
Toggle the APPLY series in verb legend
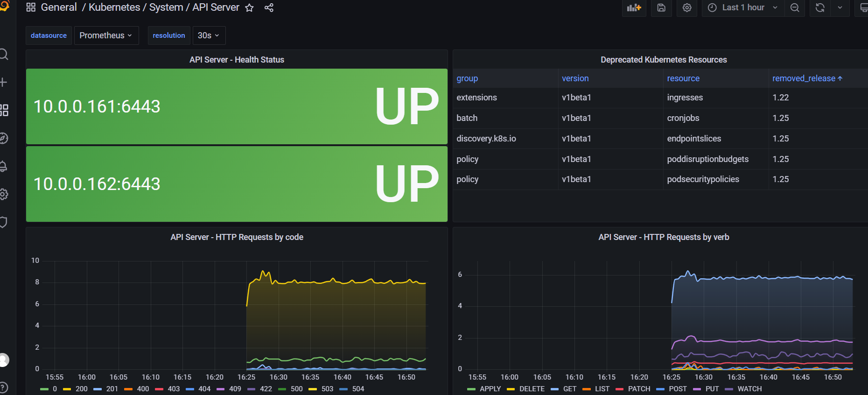click(490, 389)
